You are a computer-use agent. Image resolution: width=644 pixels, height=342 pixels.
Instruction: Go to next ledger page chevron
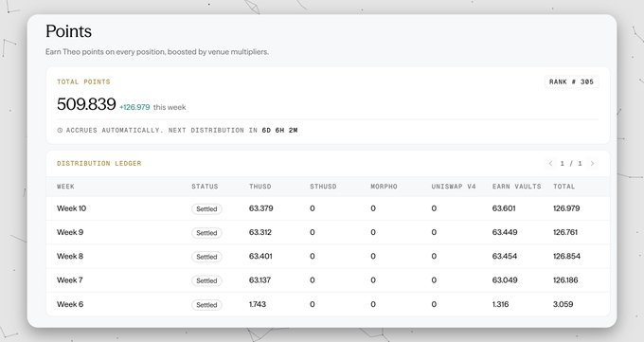pyautogui.click(x=592, y=164)
